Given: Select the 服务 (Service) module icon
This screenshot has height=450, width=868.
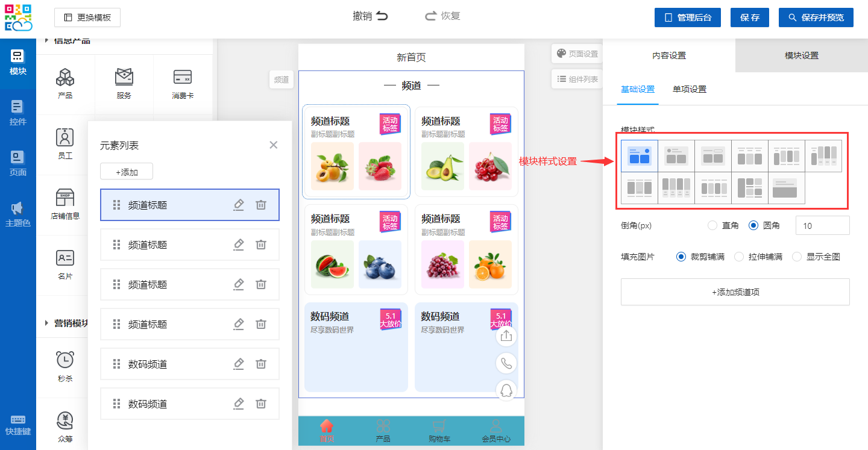Looking at the screenshot, I should point(124,78).
